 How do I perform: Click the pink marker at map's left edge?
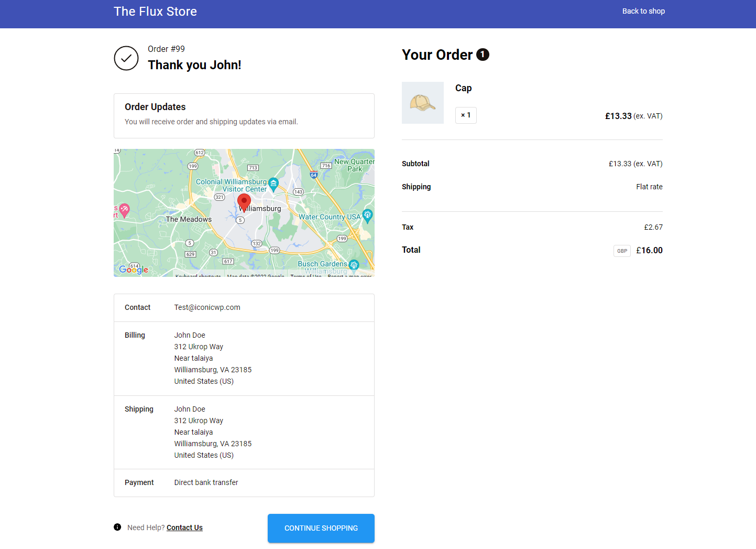click(124, 210)
